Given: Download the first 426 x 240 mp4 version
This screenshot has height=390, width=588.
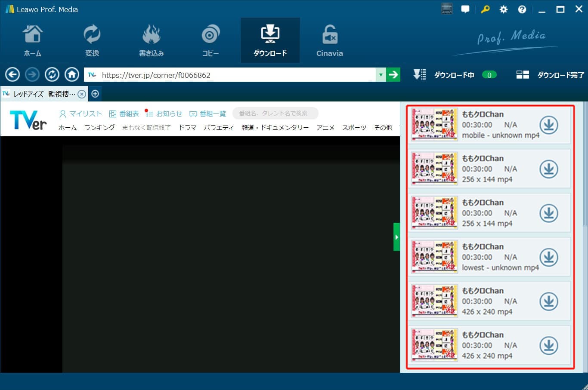Looking at the screenshot, I should pyautogui.click(x=549, y=301).
